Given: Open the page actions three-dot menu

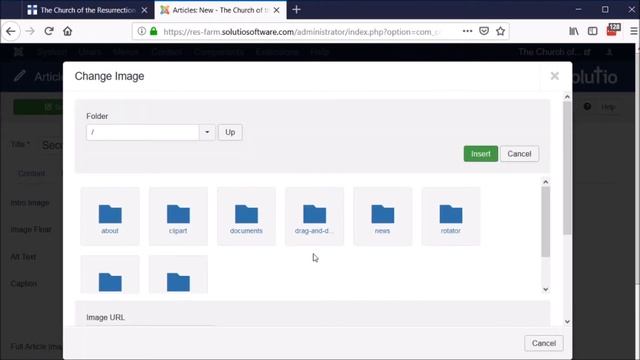Looking at the screenshot, I should pyautogui.click(x=467, y=31).
